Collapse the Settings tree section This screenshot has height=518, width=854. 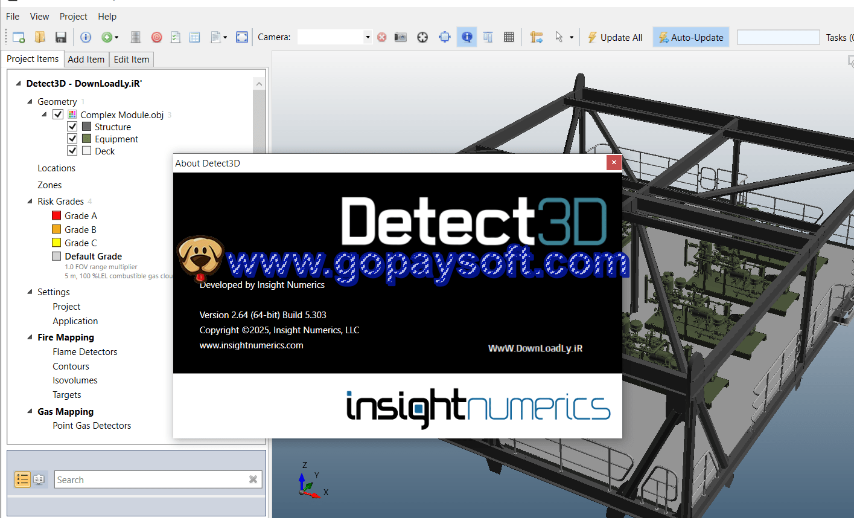30,292
